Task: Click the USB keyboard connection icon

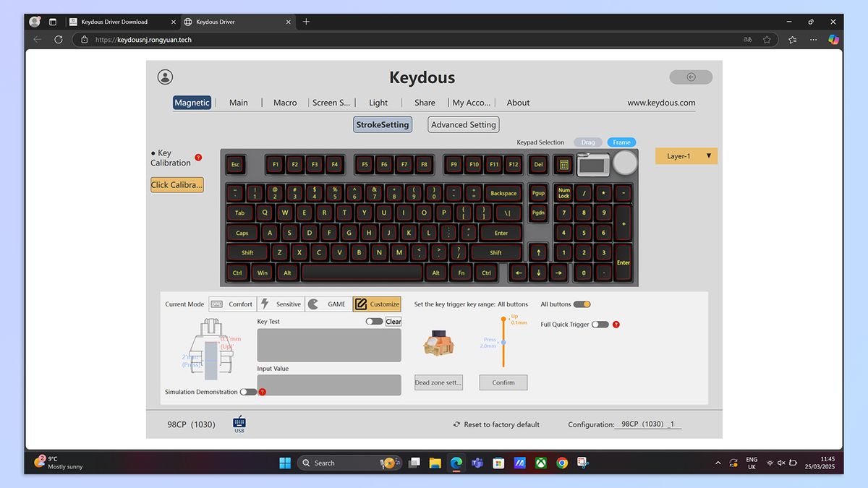Action: [239, 421]
